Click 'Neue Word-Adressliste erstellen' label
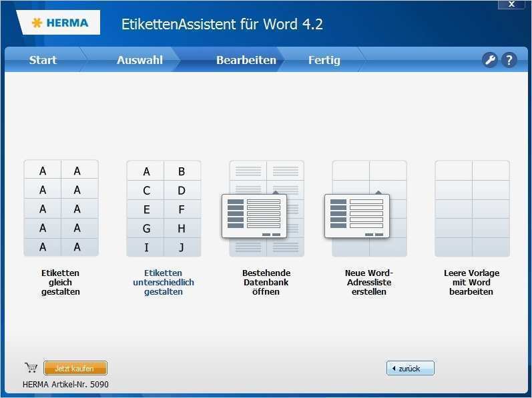This screenshot has width=532, height=398. point(369,282)
